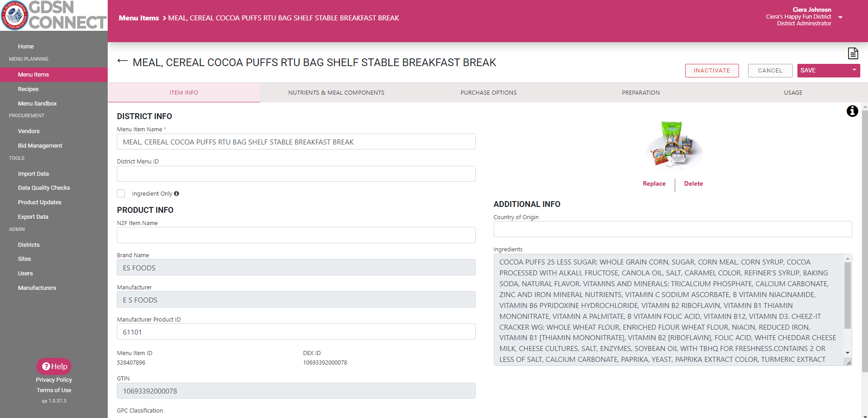Click the Ingredient Only info tooltip icon
The image size is (868, 418).
tap(176, 193)
